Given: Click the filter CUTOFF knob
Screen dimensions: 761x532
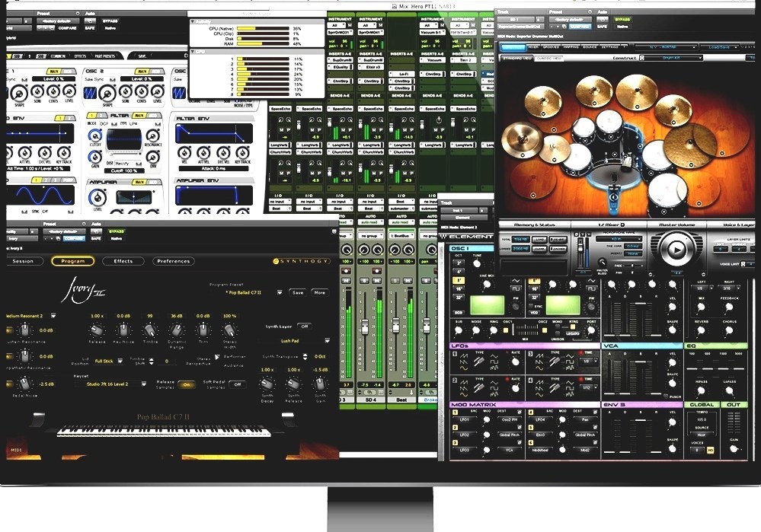Looking at the screenshot, I should pyautogui.click(x=95, y=136).
